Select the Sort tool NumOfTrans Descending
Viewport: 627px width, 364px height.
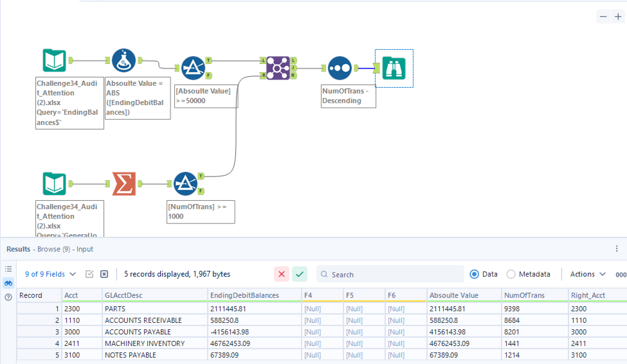click(x=340, y=68)
